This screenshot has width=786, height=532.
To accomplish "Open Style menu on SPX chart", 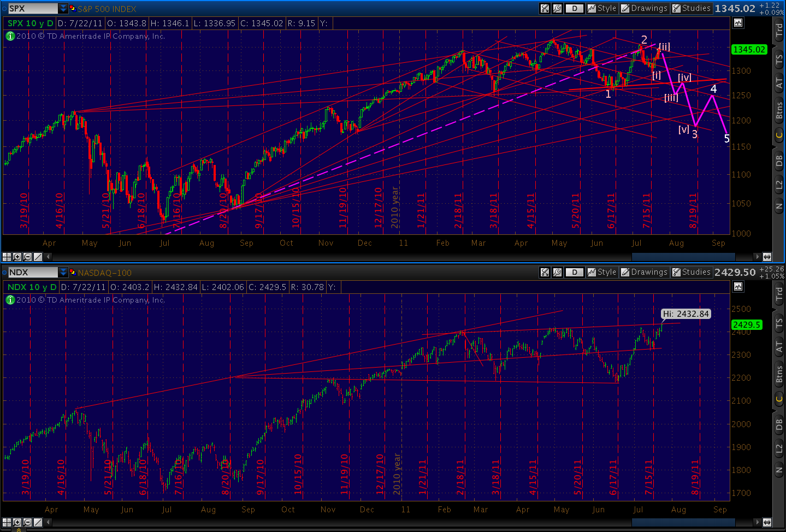I will [602, 8].
